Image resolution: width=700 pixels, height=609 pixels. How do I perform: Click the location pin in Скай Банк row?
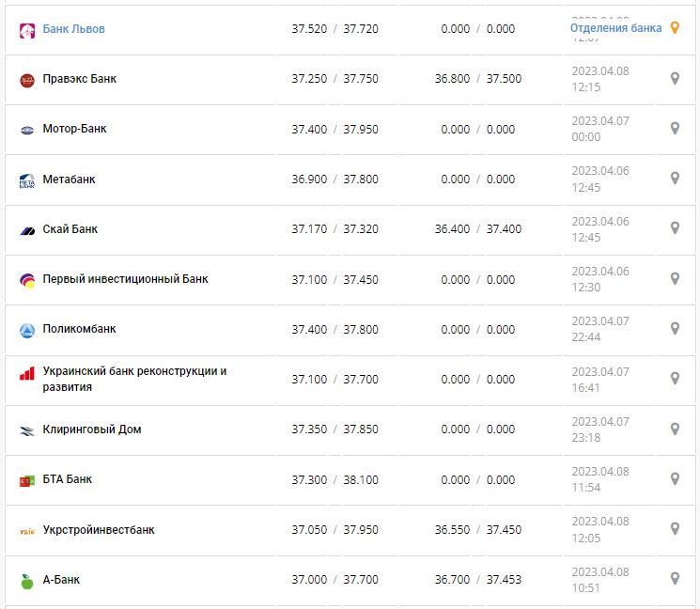(674, 228)
